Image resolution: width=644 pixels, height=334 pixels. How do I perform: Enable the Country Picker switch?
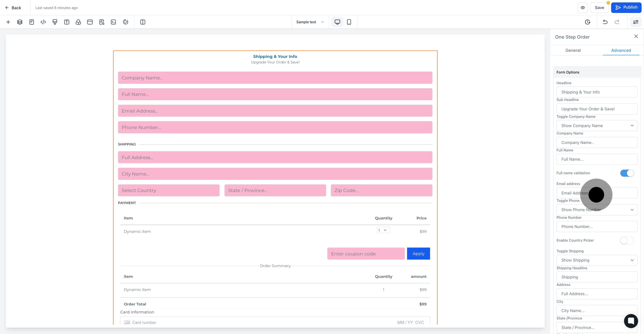point(627,240)
